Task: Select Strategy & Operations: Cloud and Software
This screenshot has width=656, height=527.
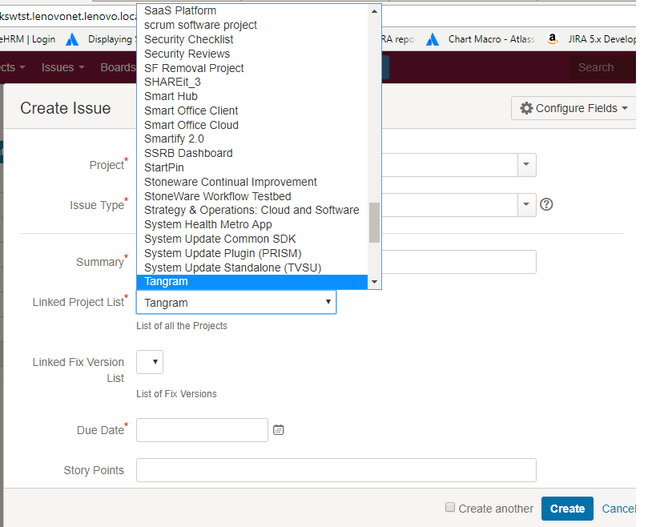Action: pos(252,210)
